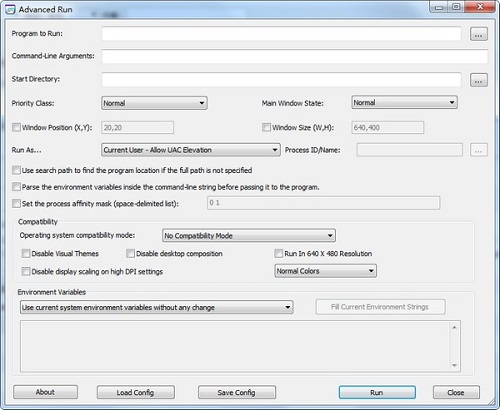Check Run In 640 X 480 Resolution
500x410 pixels.
pyautogui.click(x=278, y=254)
